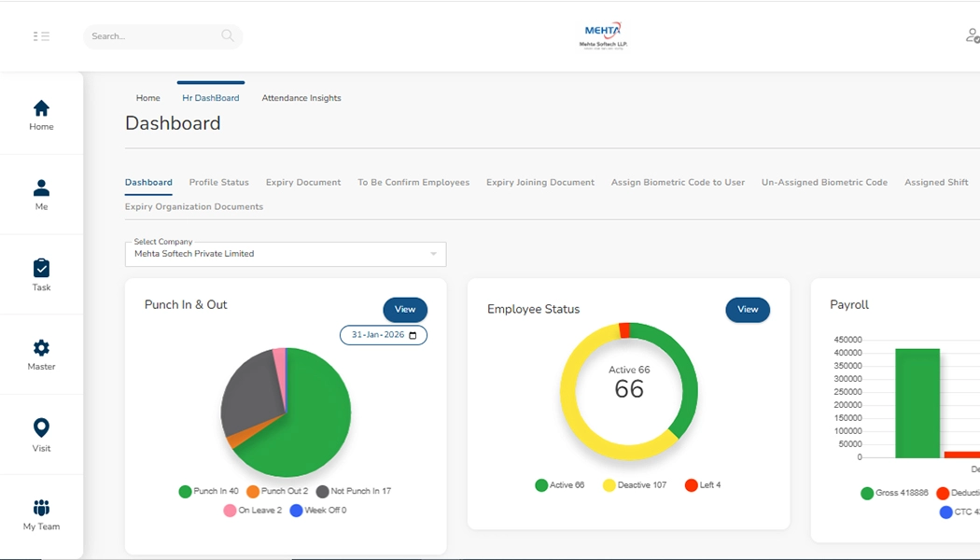Open the Me profile section
Image resolution: width=980 pixels, height=560 pixels.
tap(41, 191)
